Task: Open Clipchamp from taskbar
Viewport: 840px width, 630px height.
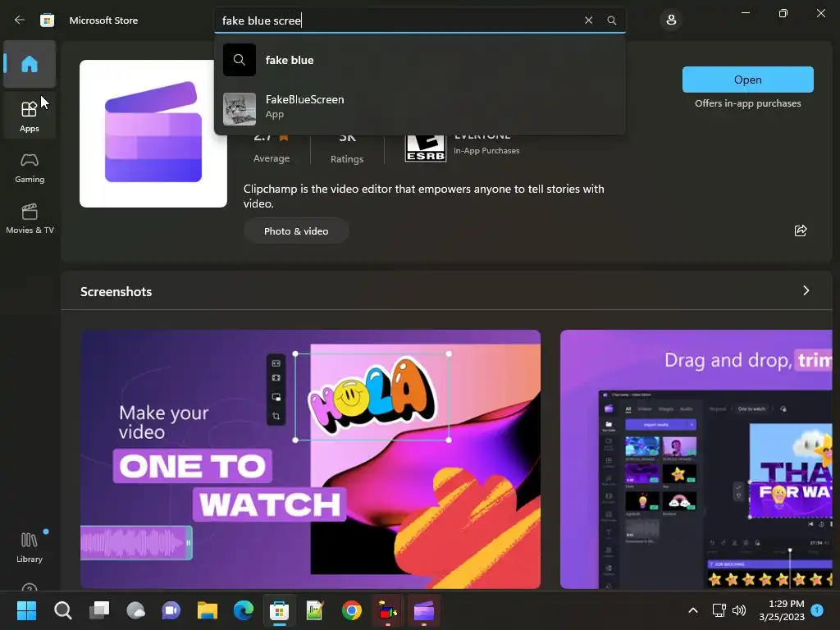Action: click(x=424, y=610)
